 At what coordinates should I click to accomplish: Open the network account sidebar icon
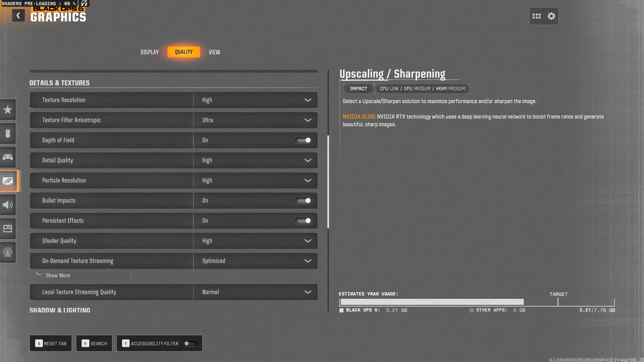click(8, 252)
